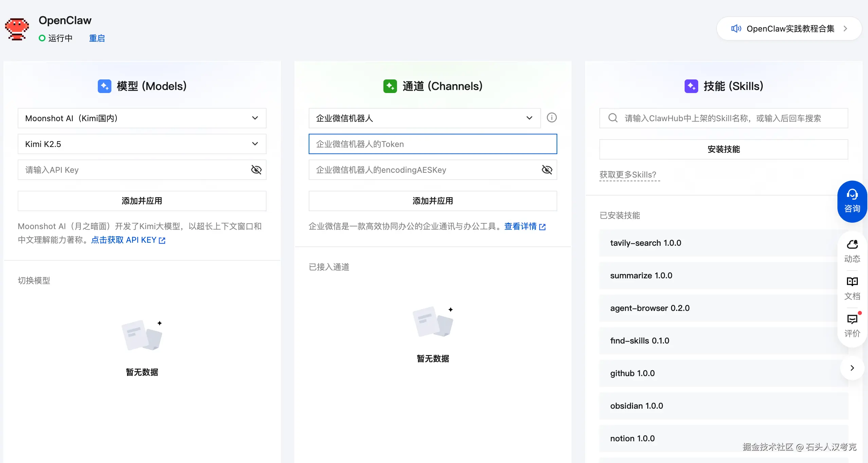Click the OpenClaw crab logo icon
Screen dimensions: 868x463
pos(17,29)
